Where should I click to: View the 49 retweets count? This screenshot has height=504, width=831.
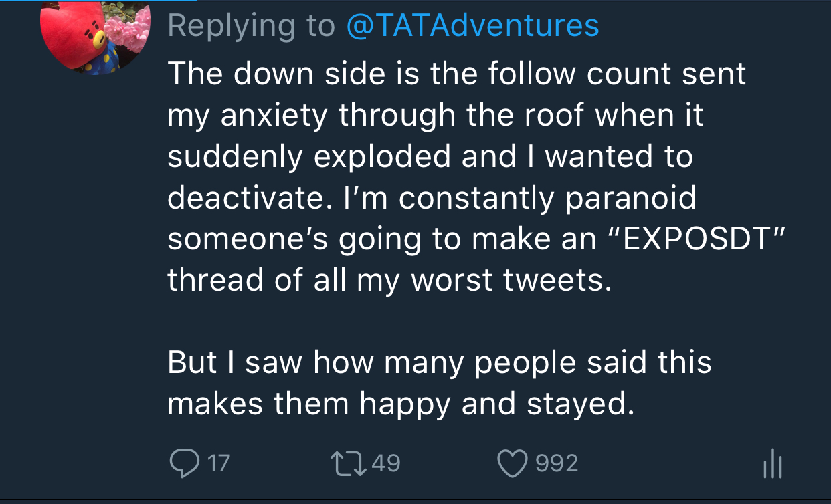[385, 463]
